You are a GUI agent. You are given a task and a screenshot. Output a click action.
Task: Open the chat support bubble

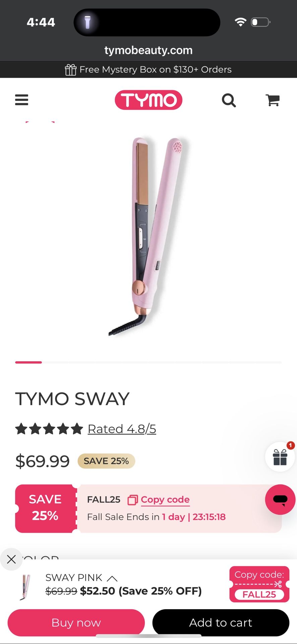[x=280, y=499]
